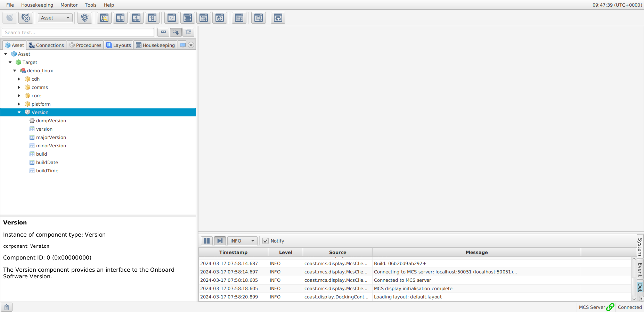Click the demo_linux asset icon
This screenshot has width=644, height=312.
click(23, 71)
